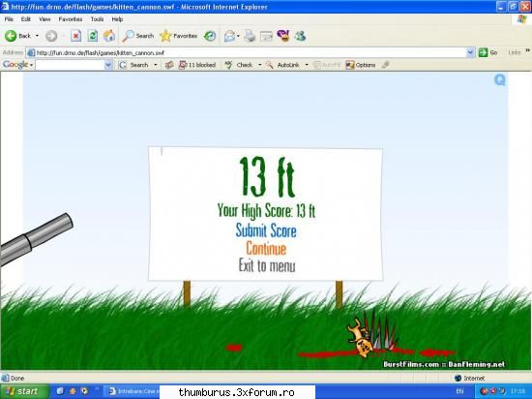
Task: Click the highlighter pen icon on Google toolbar
Action: [x=385, y=65]
